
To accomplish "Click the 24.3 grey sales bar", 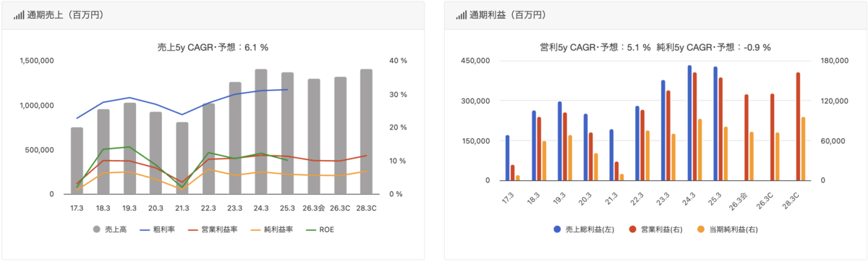I will point(261,132).
